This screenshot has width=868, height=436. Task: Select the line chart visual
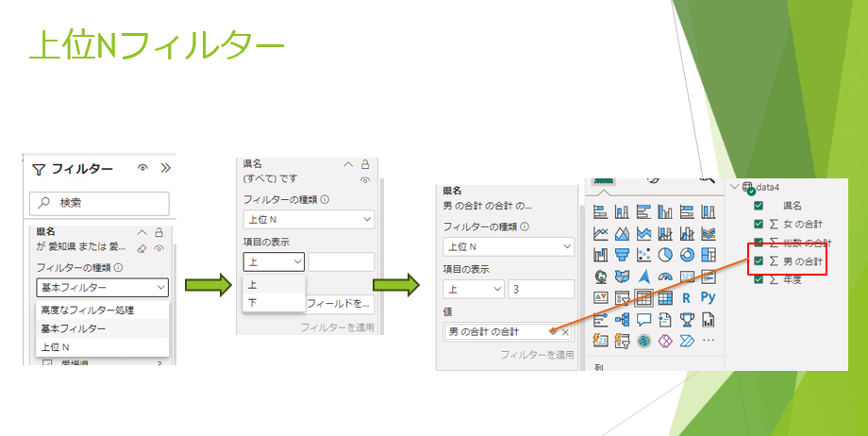(601, 233)
